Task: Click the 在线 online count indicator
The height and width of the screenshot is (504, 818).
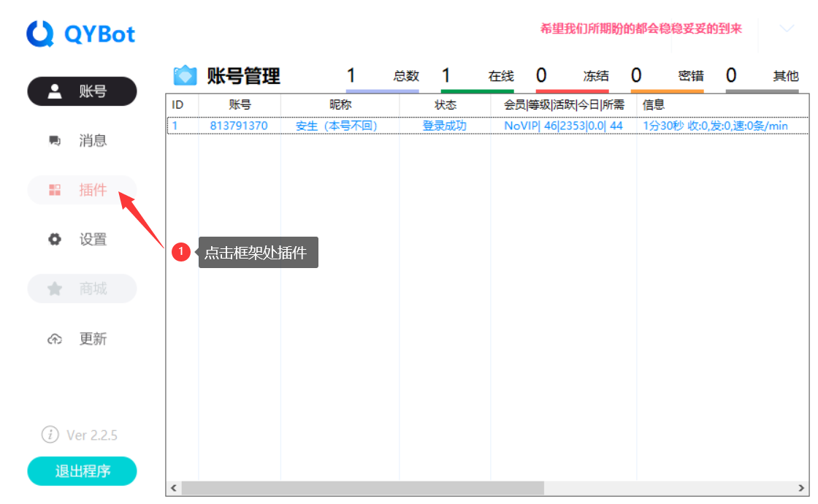Action: [x=477, y=76]
